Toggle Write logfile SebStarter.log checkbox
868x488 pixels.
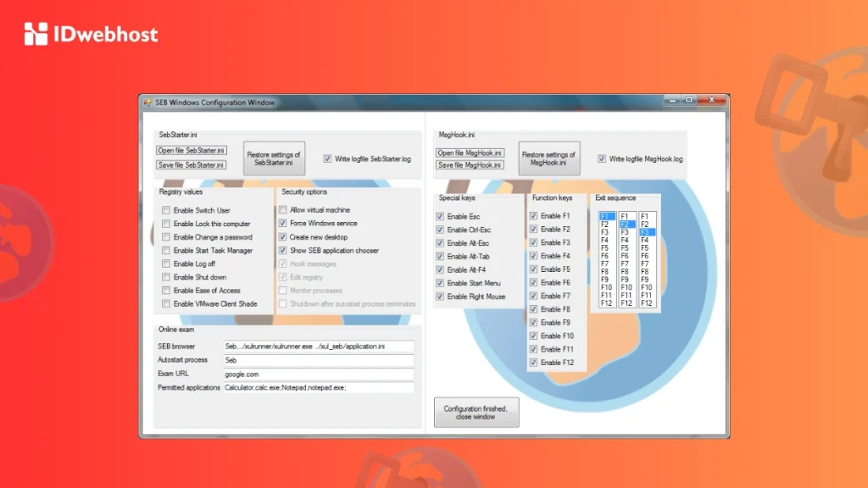pyautogui.click(x=327, y=158)
